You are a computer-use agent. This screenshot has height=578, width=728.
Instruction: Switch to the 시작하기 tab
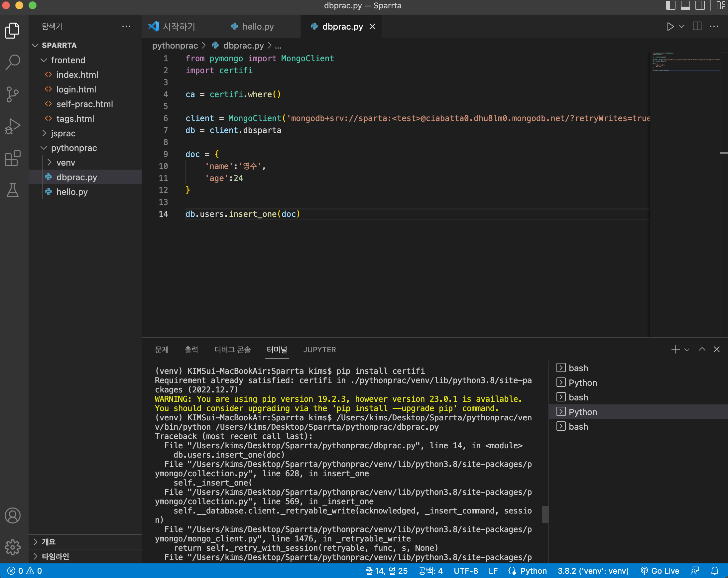click(x=181, y=27)
